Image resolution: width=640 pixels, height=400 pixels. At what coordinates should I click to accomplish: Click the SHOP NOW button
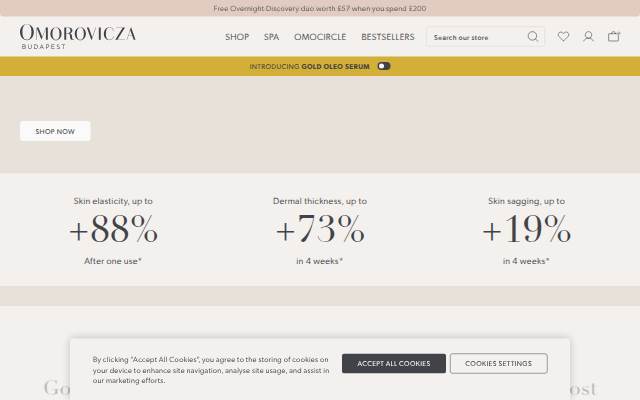pos(55,131)
